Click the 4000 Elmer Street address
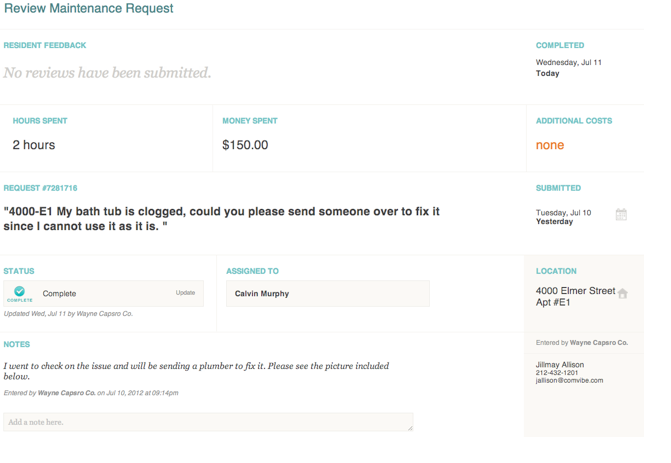Image resolution: width=671 pixels, height=463 pixels. click(x=575, y=291)
